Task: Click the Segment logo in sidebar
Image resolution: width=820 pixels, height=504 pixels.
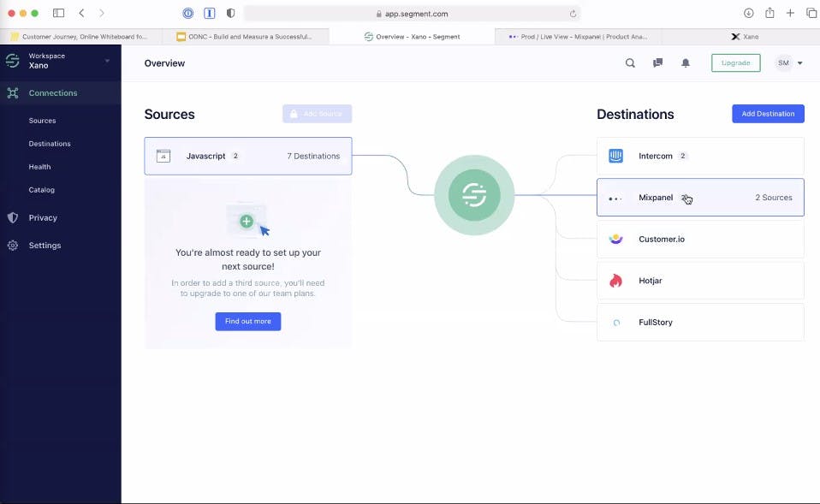Action: 13,61
